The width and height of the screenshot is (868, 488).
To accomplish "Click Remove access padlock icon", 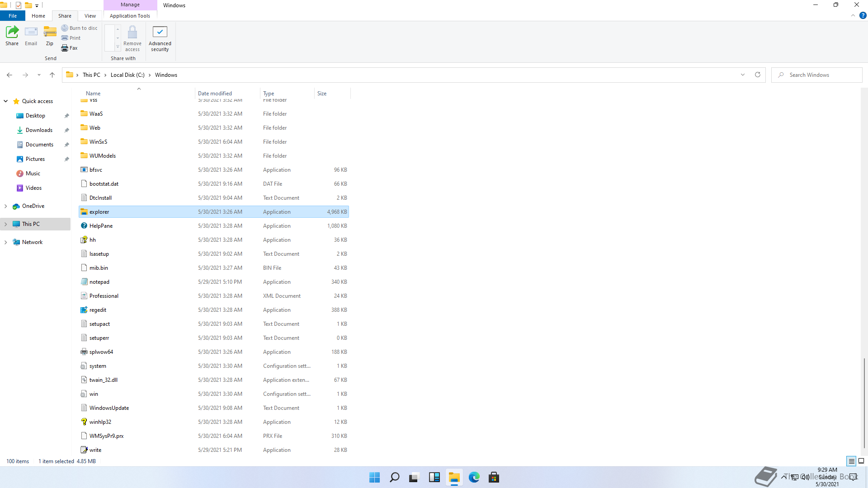I will (132, 32).
